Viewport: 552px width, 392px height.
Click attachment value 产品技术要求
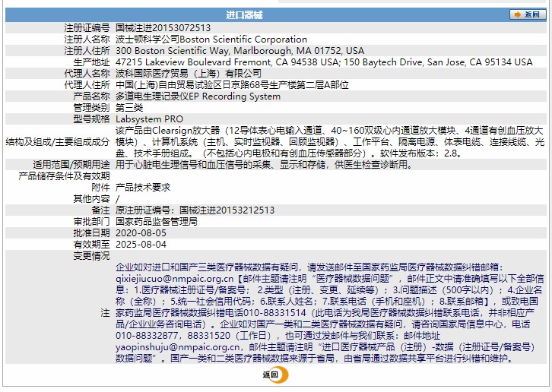(x=143, y=188)
